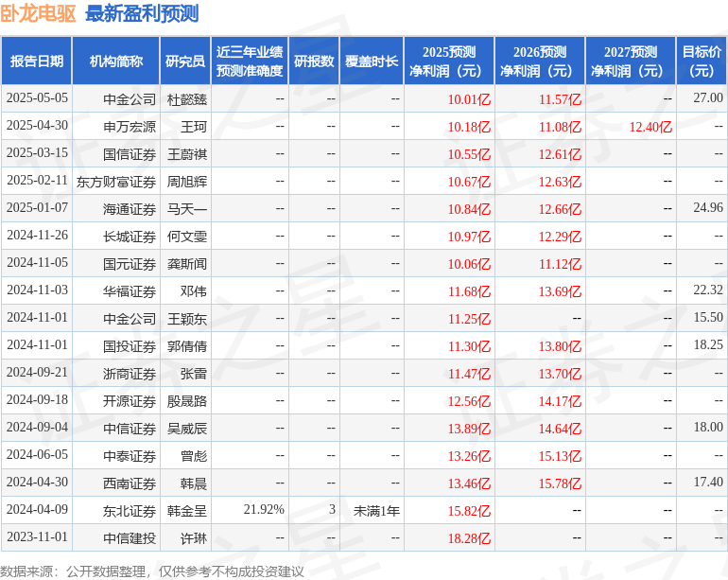Click analyst name 王颖东
Screen dimensions: 728x580
187,319
